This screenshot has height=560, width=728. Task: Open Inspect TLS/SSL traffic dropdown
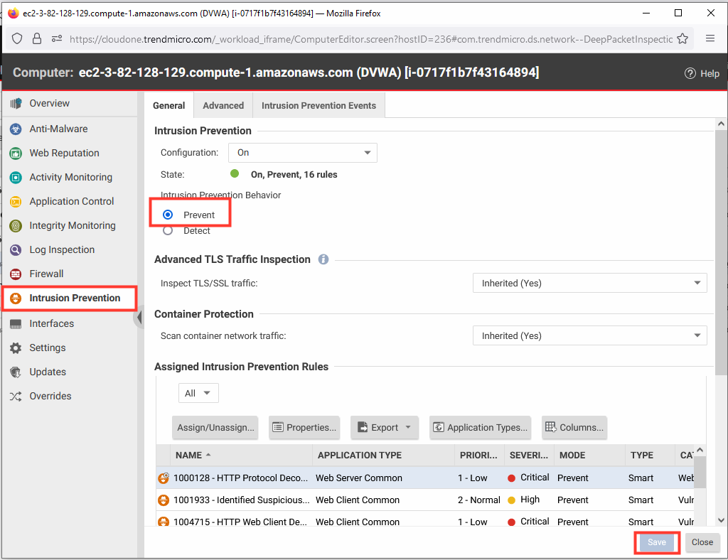click(589, 283)
